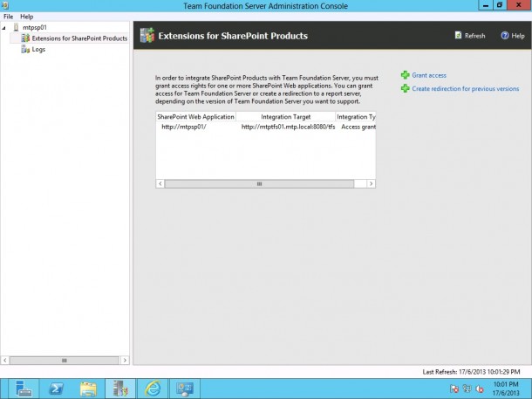Click the Integration Type column header
This screenshot has width=532, height=399.
356,117
